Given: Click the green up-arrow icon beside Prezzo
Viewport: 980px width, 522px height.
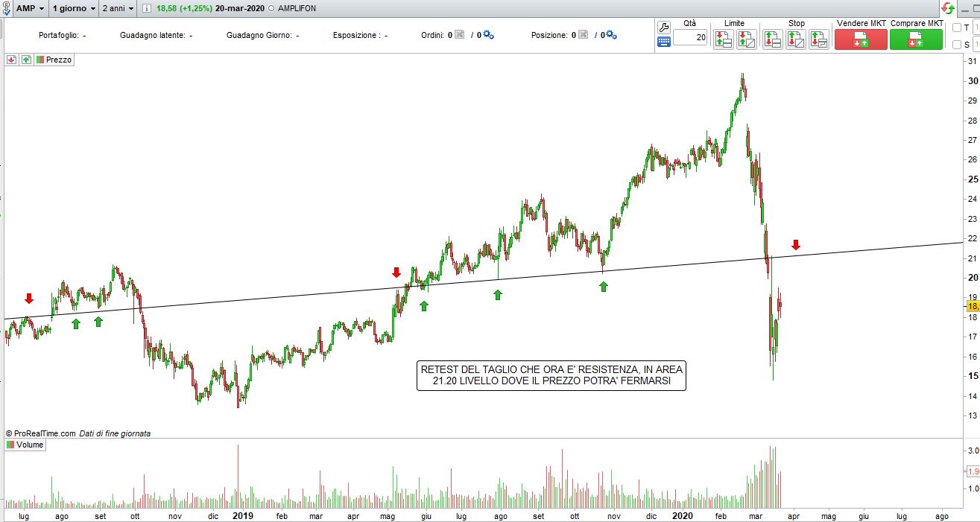Looking at the screenshot, I should coord(26,60).
